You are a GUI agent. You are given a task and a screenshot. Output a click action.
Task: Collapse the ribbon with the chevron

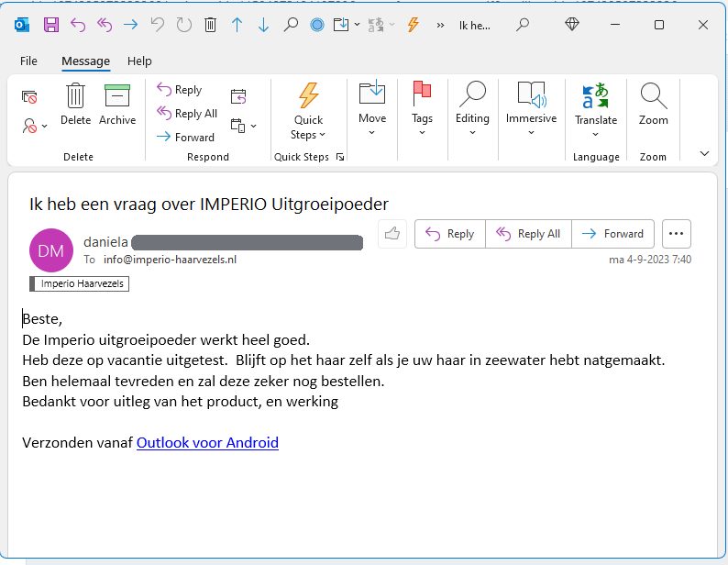click(x=704, y=153)
